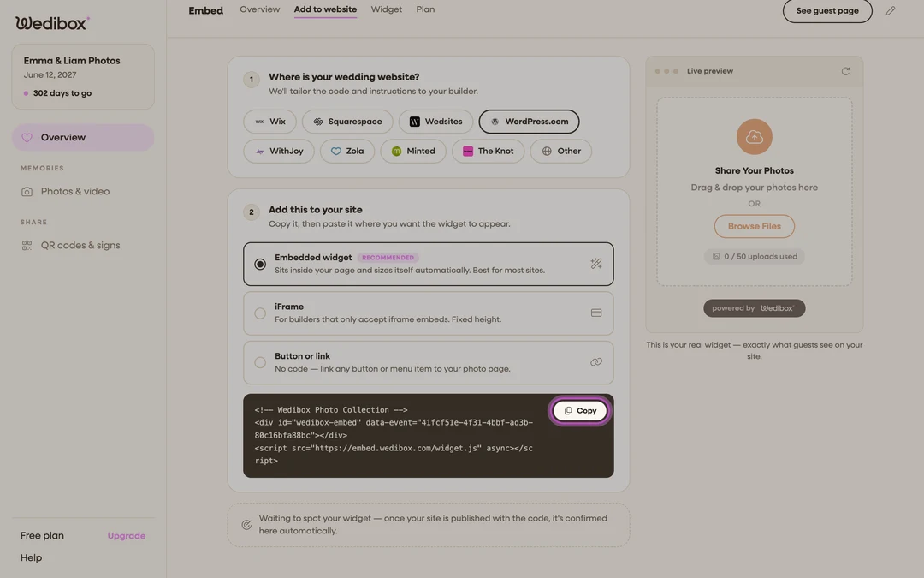This screenshot has height=578, width=924.
Task: Click the iFrame window icon
Action: [x=596, y=313]
